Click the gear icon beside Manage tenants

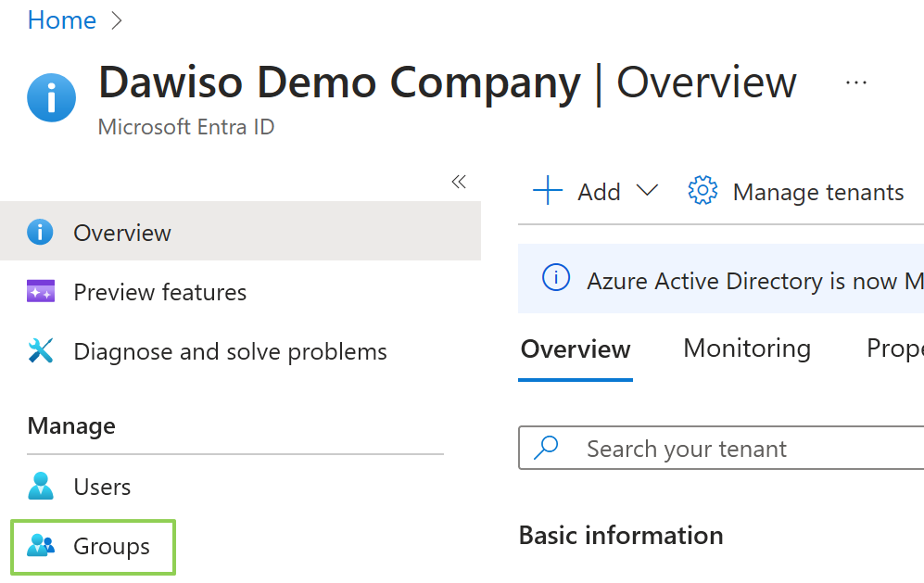[x=702, y=191]
